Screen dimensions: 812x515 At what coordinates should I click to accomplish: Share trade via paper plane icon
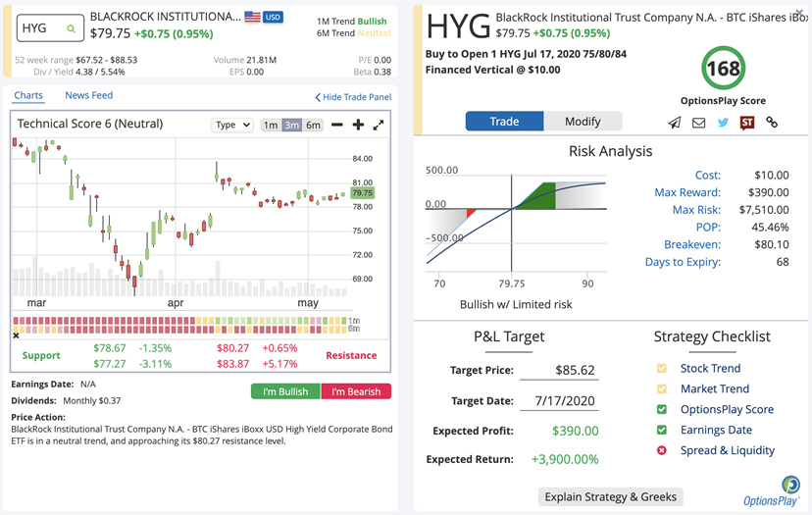tap(675, 123)
